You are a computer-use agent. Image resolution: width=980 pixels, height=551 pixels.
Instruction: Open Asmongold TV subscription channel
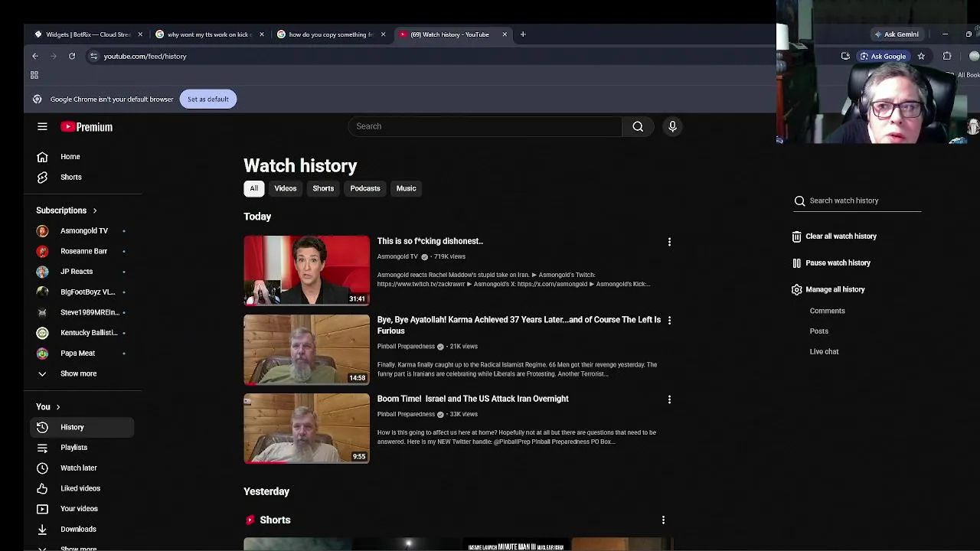83,230
